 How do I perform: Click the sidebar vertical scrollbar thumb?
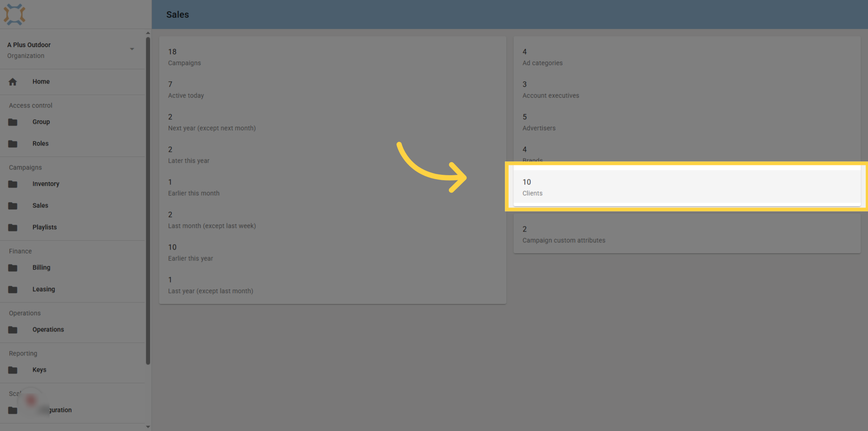(148, 201)
